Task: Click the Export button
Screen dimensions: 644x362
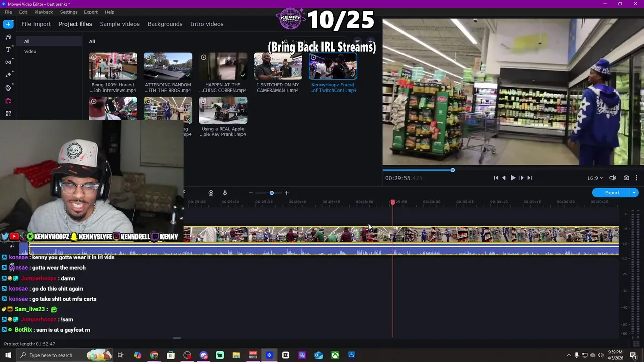Action: (612, 193)
